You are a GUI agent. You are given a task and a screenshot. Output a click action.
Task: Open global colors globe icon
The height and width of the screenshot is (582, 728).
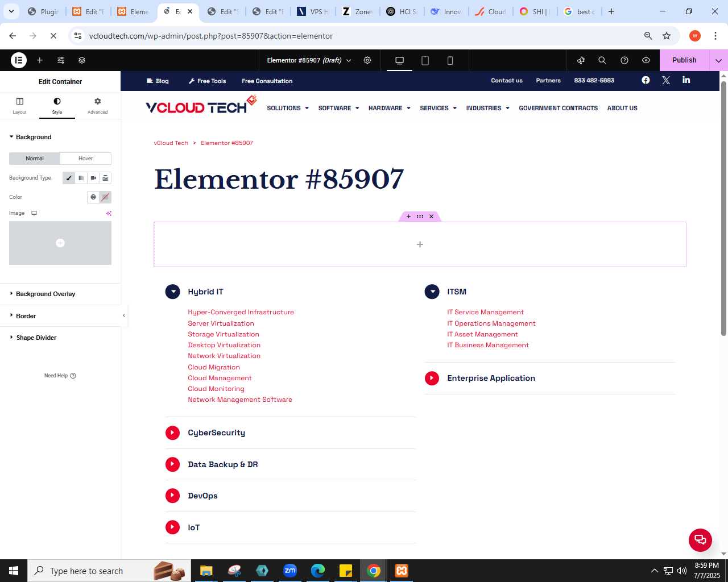(x=93, y=197)
